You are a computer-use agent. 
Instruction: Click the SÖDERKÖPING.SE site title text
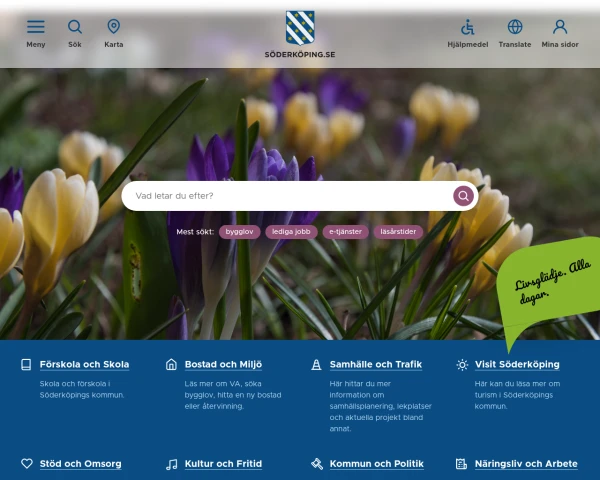click(x=300, y=54)
